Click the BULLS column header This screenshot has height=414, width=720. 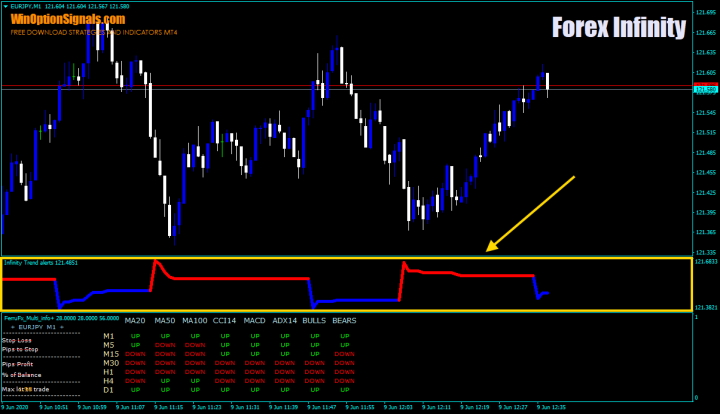[x=314, y=321]
